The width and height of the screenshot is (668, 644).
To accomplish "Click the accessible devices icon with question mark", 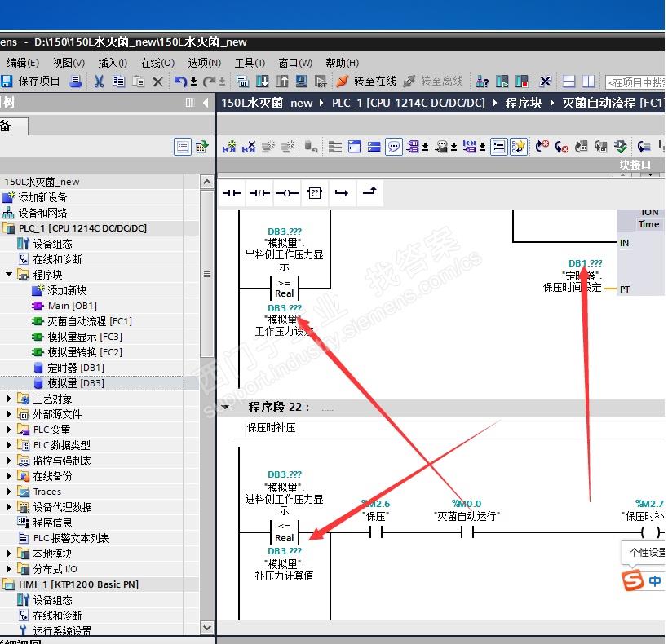I will pos(482,81).
